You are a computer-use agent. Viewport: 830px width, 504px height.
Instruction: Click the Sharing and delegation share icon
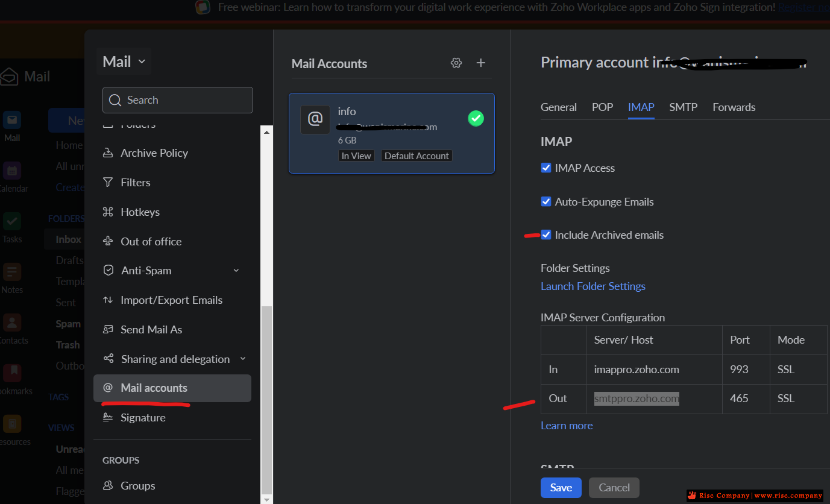coord(108,359)
